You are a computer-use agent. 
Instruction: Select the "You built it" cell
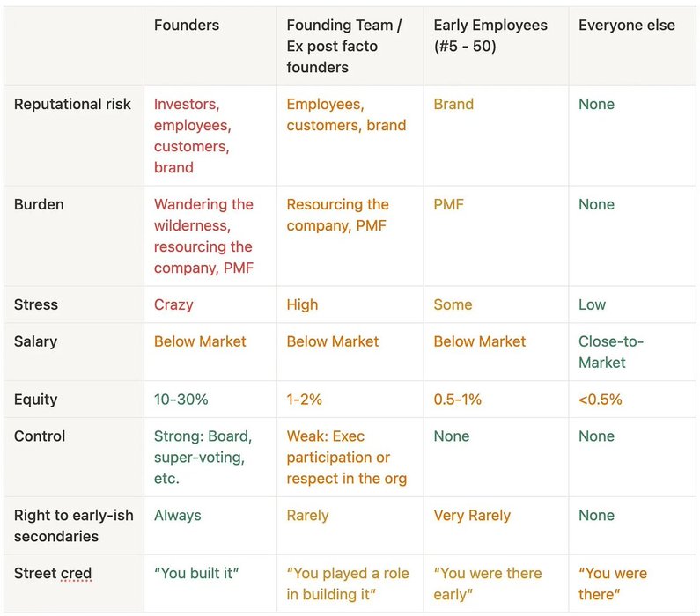(196, 574)
